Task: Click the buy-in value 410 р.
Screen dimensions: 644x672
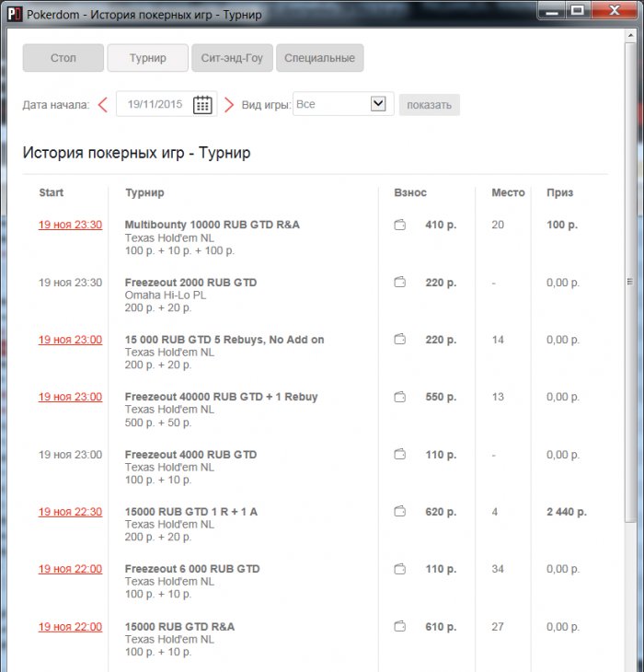Action: pyautogui.click(x=441, y=225)
